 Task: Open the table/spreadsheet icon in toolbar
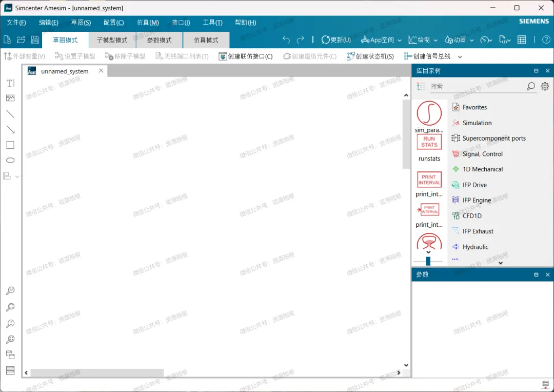pos(522,40)
